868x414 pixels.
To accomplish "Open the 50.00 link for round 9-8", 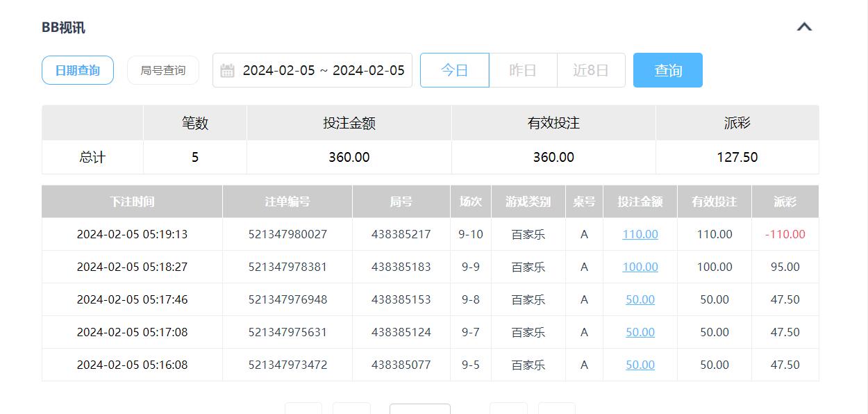I will (x=640, y=299).
